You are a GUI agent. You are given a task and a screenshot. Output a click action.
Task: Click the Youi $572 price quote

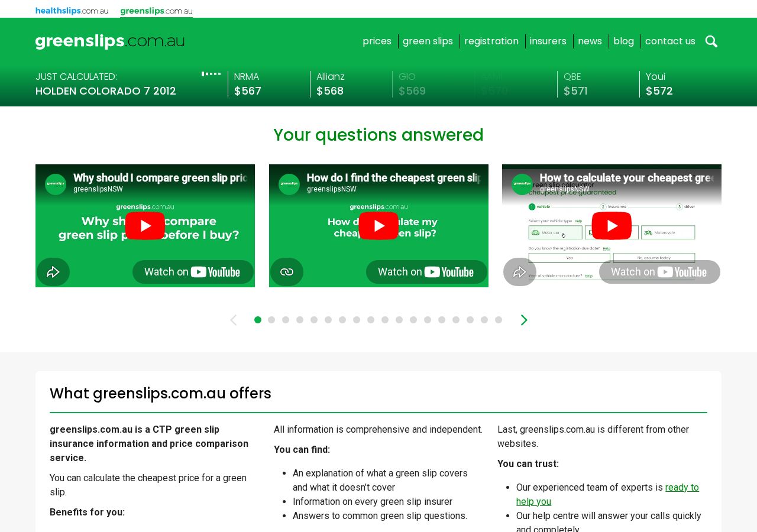coord(659,84)
